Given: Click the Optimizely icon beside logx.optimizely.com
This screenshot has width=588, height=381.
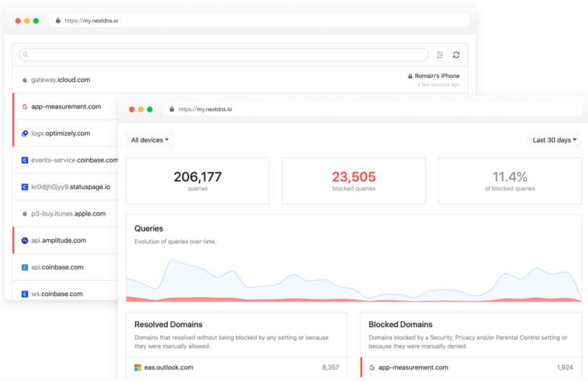Looking at the screenshot, I should pos(25,133).
